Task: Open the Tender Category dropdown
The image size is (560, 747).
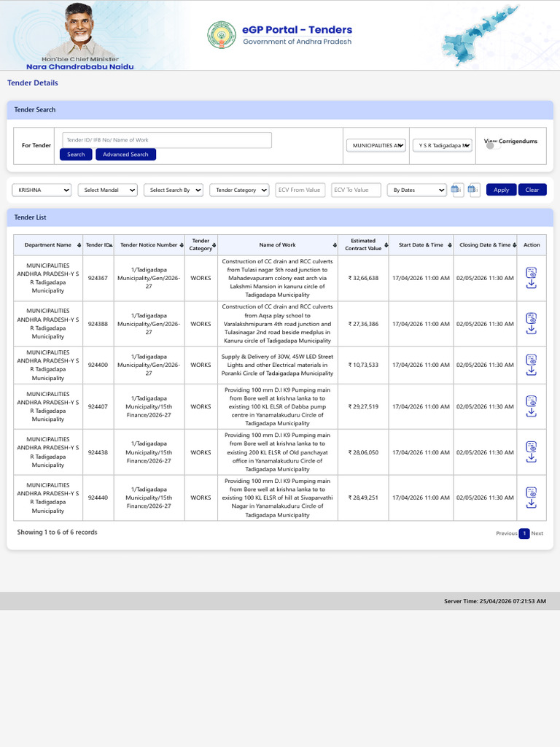Action: click(x=239, y=190)
